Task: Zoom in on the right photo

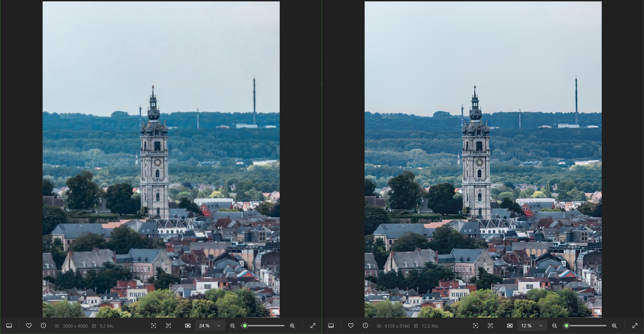Action: [x=614, y=326]
